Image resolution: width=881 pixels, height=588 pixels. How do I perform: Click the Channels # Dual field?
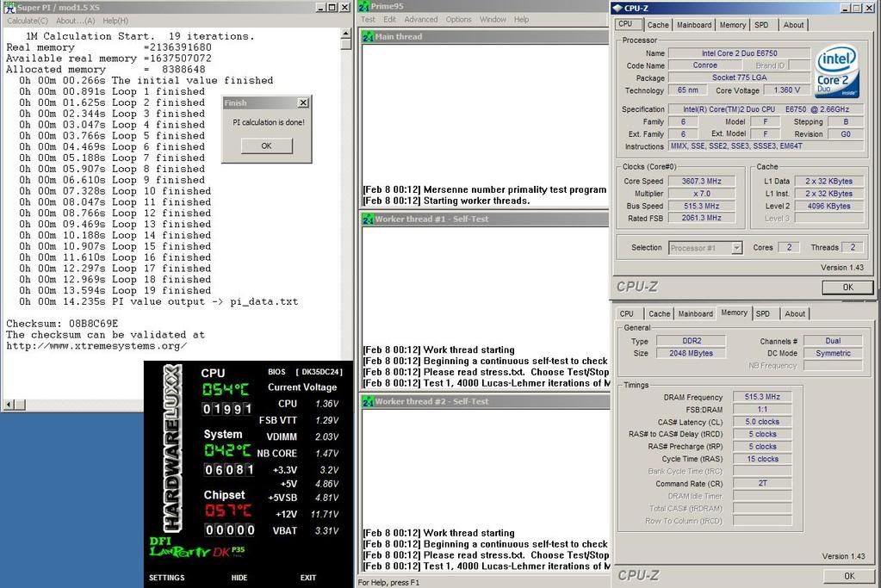833,341
